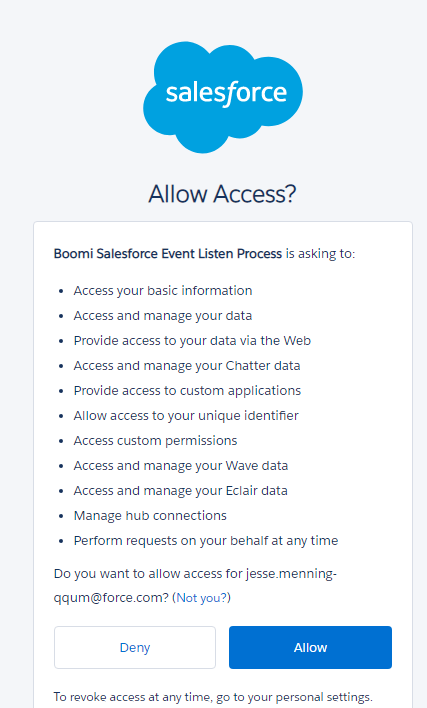The width and height of the screenshot is (427, 708).
Task: Click 'Manage hub connections' list item
Action: coord(150,516)
